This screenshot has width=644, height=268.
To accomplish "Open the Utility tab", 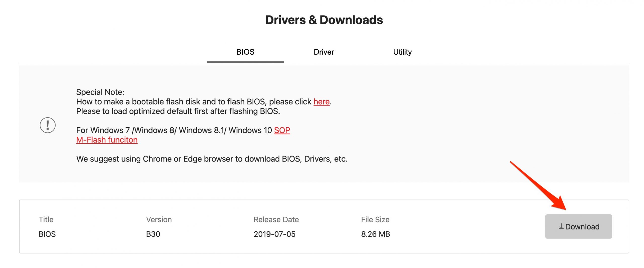I will pyautogui.click(x=402, y=52).
